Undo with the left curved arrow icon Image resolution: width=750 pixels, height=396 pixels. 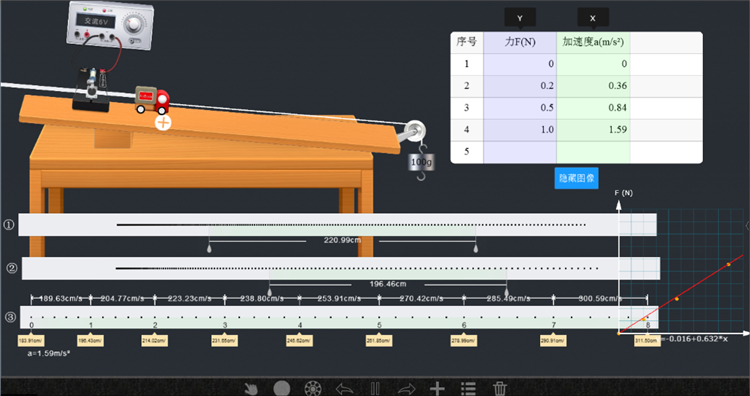point(344,389)
